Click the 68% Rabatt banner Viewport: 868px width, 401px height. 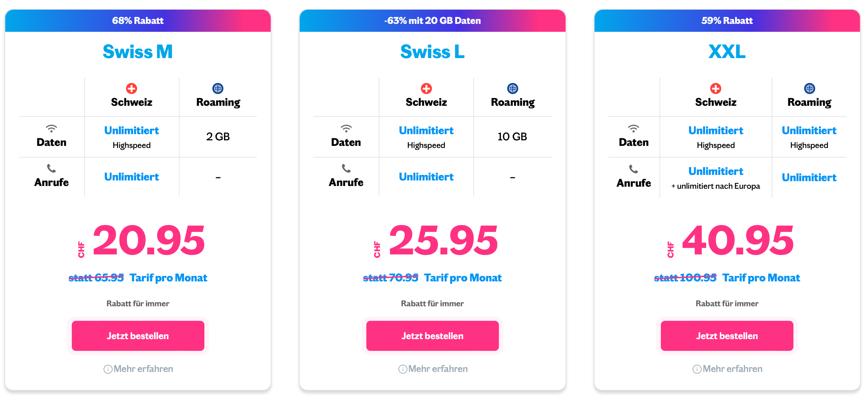138,21
